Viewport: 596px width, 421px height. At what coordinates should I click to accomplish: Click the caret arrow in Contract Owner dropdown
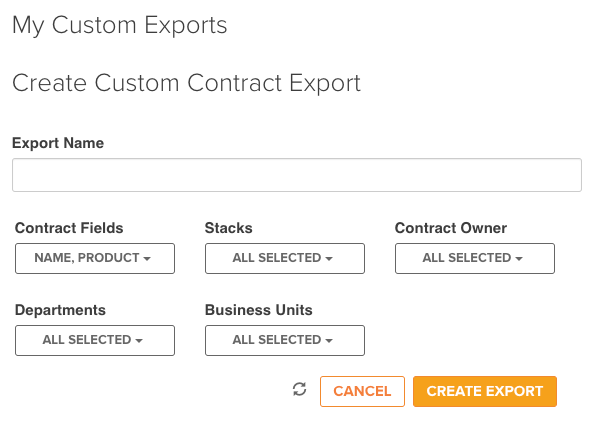tap(519, 259)
